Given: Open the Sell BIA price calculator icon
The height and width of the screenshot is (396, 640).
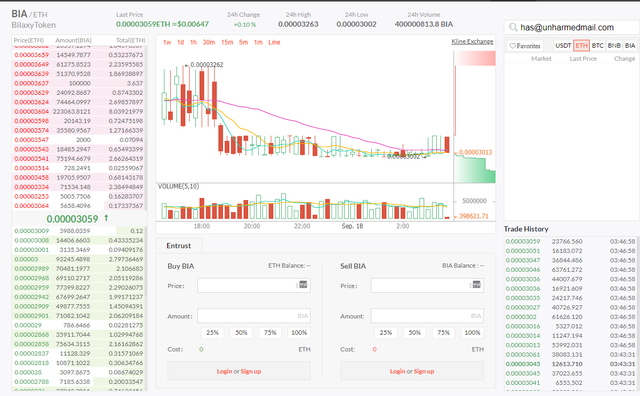Looking at the screenshot, I should [476, 285].
